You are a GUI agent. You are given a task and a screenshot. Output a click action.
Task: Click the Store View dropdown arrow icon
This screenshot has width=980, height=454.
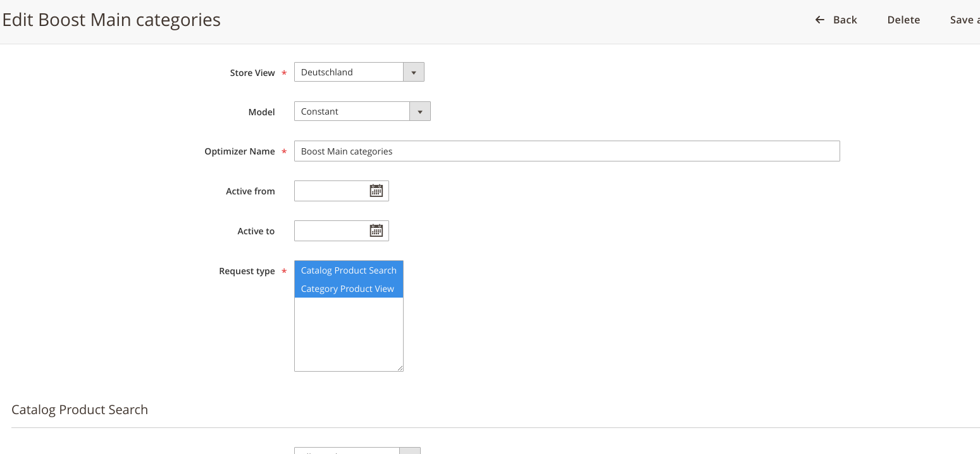[x=413, y=72]
